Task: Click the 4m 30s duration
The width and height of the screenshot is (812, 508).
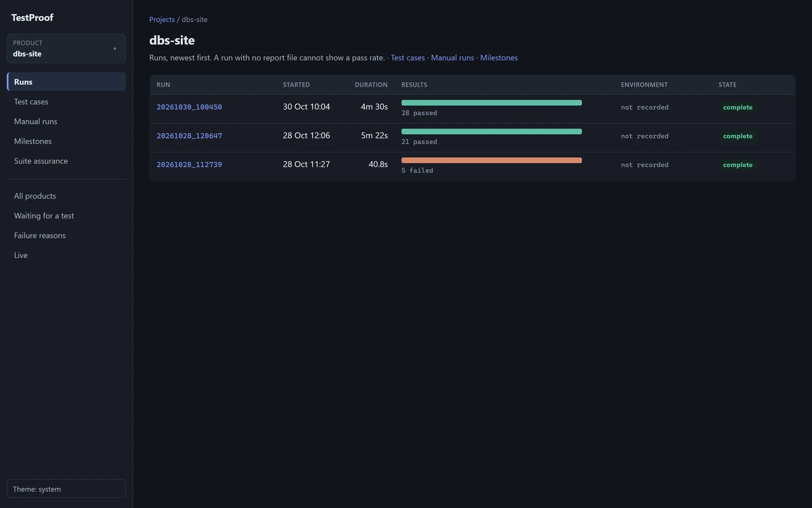Action: (x=375, y=107)
